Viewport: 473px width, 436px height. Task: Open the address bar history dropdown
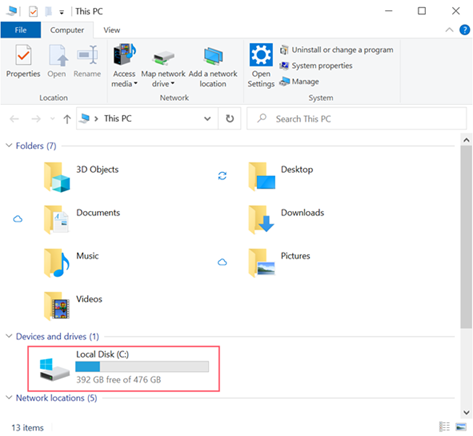pos(207,119)
